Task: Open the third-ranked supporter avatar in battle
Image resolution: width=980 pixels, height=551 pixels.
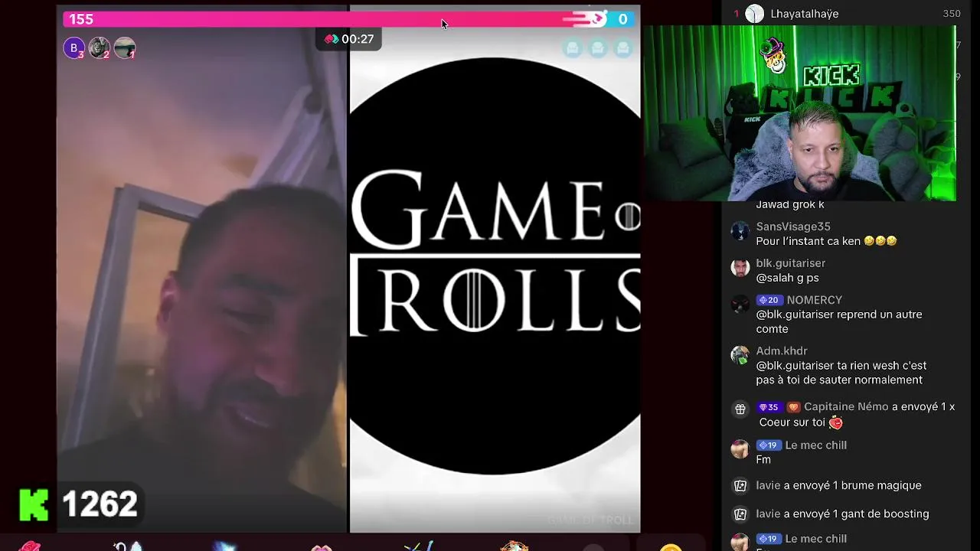Action: [124, 48]
